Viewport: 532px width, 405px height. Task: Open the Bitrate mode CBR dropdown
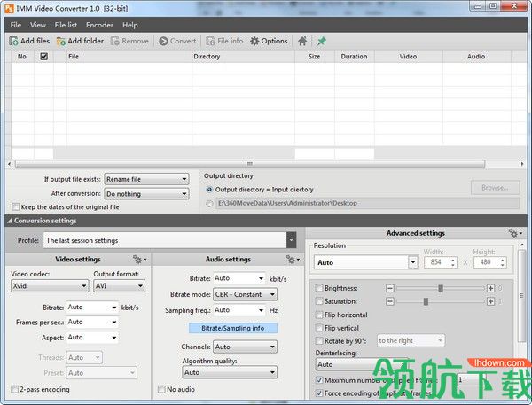click(245, 294)
